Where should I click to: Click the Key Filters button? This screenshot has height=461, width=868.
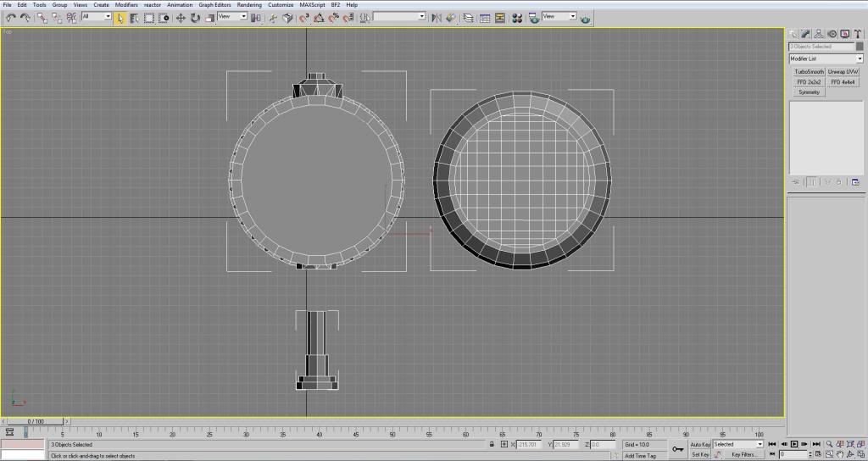click(x=744, y=455)
